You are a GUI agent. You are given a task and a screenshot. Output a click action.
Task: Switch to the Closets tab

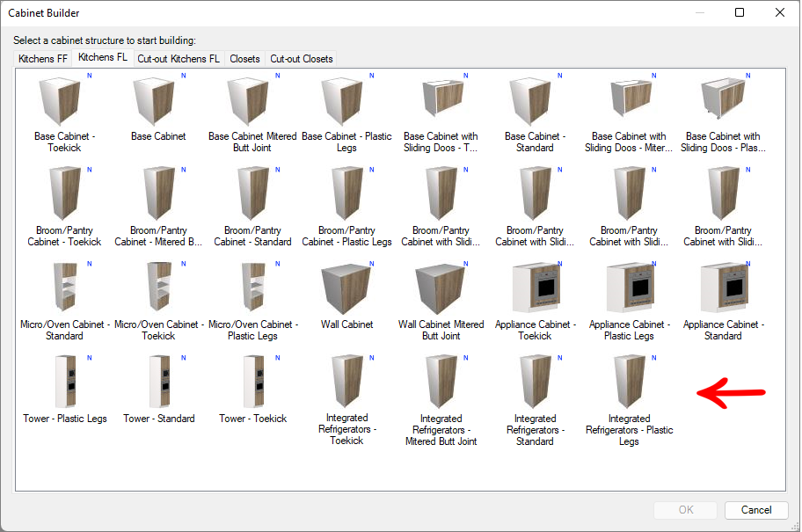click(x=244, y=59)
